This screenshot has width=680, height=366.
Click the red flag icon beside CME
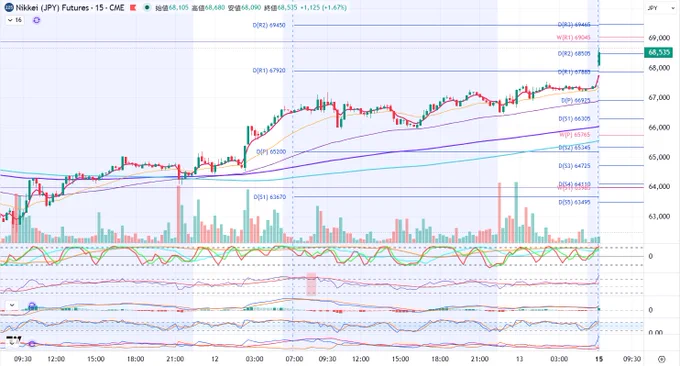pos(133,7)
